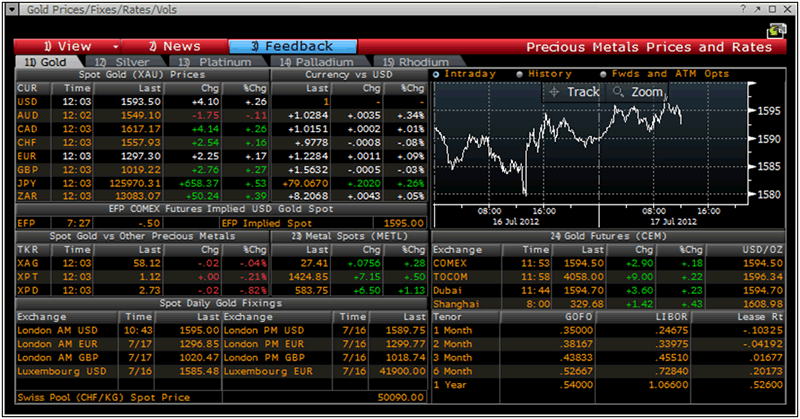Click the crosshair Track icon on chart
Viewport: 800px width, 419px height.
pos(556,92)
